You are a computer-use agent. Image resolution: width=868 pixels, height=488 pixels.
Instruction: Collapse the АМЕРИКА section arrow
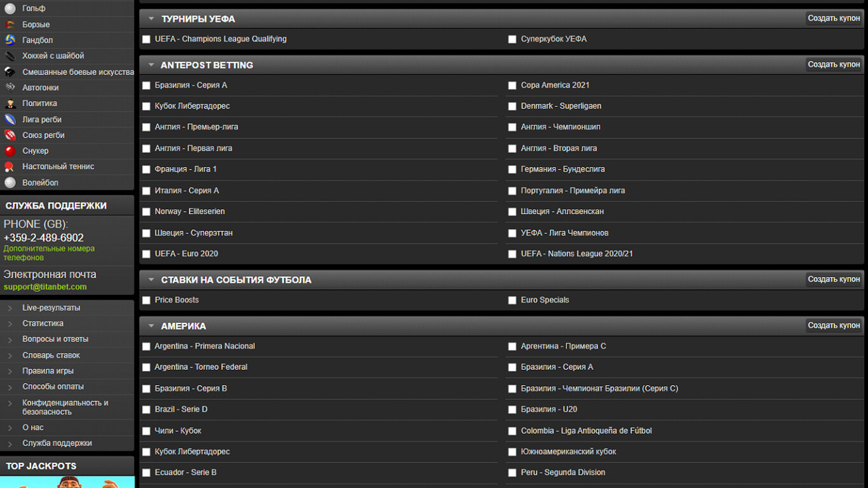pyautogui.click(x=151, y=326)
